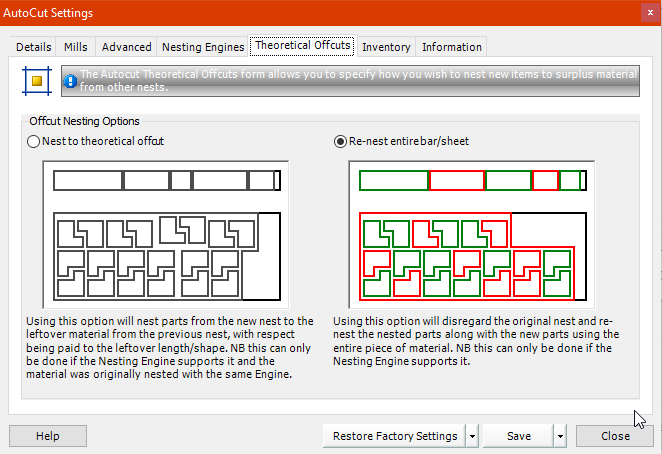This screenshot has width=662, height=454.
Task: Open the Information tab
Action: pos(451,47)
